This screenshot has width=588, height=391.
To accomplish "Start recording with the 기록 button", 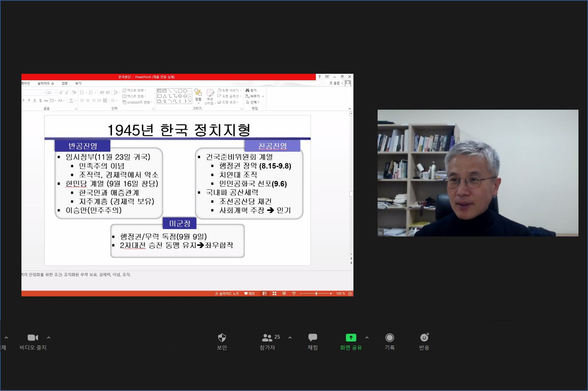I will point(390,337).
